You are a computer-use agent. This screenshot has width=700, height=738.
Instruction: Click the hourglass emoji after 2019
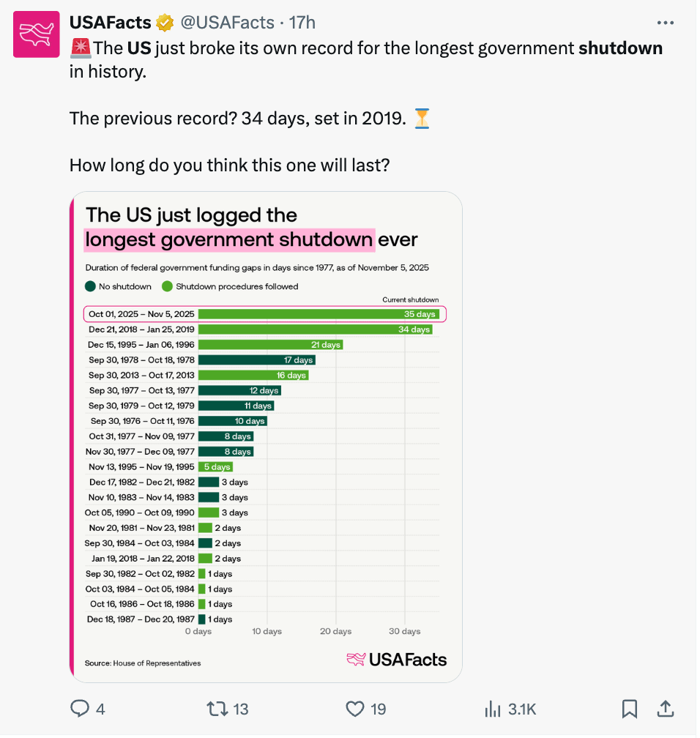[422, 118]
